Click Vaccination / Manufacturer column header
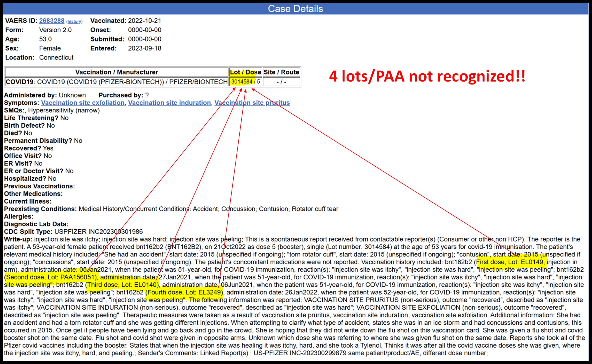 pos(116,72)
